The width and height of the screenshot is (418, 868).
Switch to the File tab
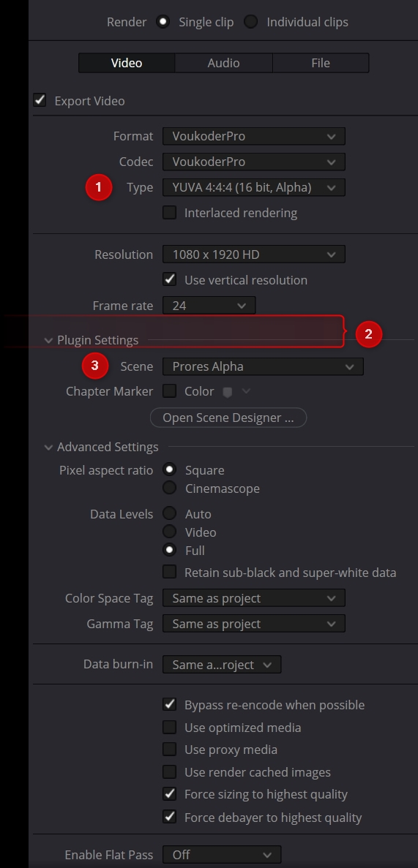point(321,63)
